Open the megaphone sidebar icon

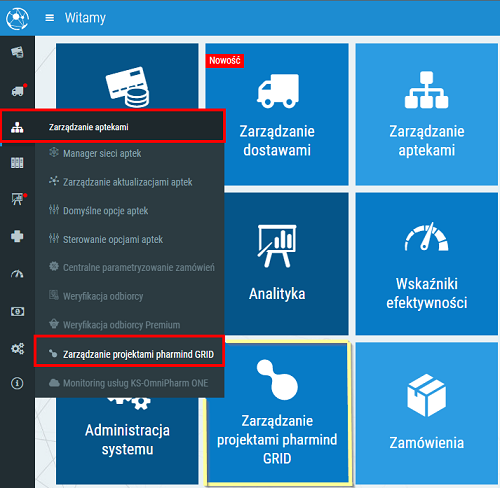(17, 52)
